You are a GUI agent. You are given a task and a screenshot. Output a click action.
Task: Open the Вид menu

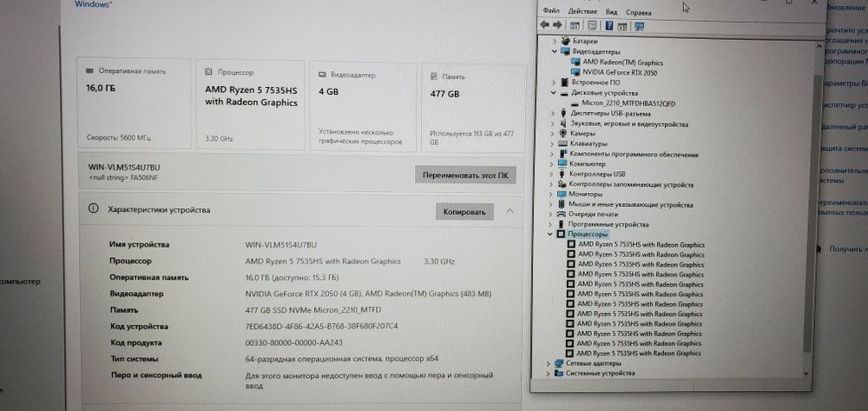tap(611, 11)
